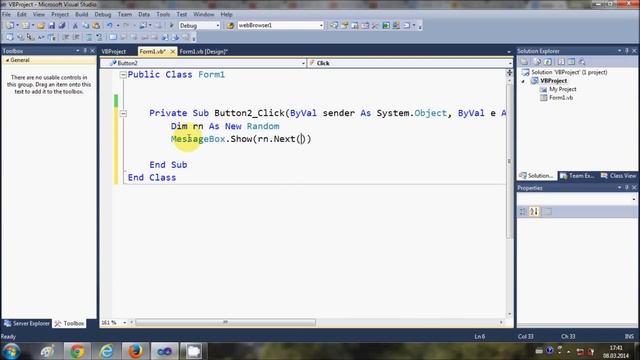640x360 pixels.
Task: Open the Debug menu
Action: coord(103,14)
